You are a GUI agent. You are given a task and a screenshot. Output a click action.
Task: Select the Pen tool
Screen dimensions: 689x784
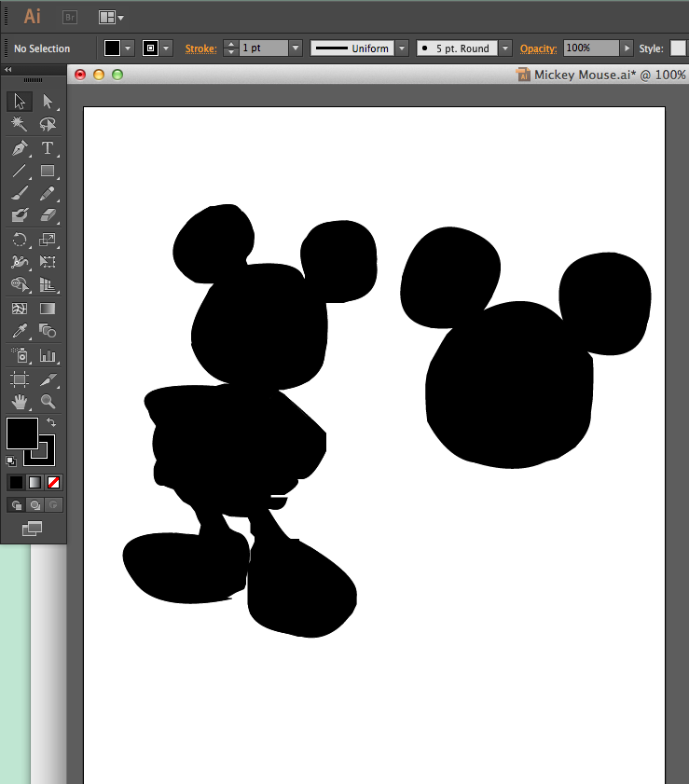[20, 148]
